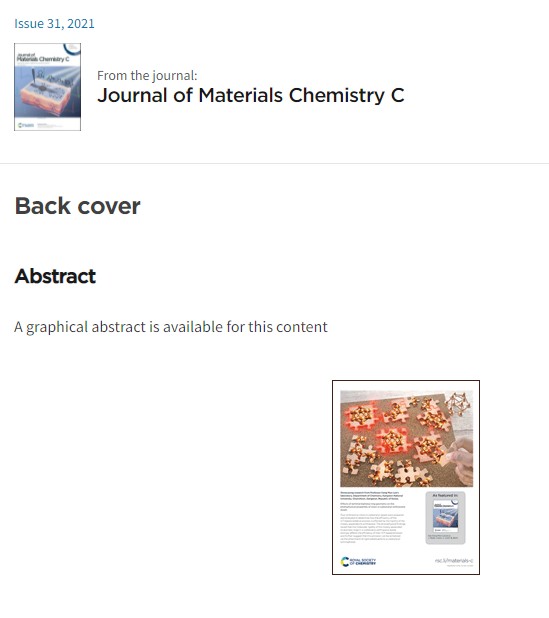Click the Royal Society of Chemistry logo

[358, 561]
